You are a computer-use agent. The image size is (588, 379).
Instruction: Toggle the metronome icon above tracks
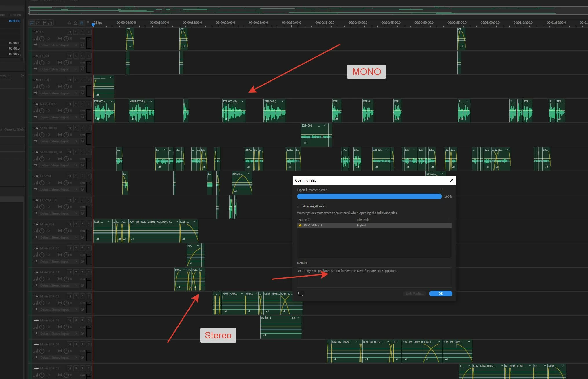[69, 23]
